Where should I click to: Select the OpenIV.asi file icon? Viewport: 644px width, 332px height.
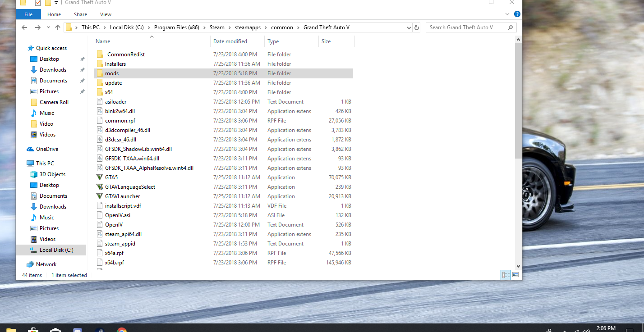coord(100,215)
